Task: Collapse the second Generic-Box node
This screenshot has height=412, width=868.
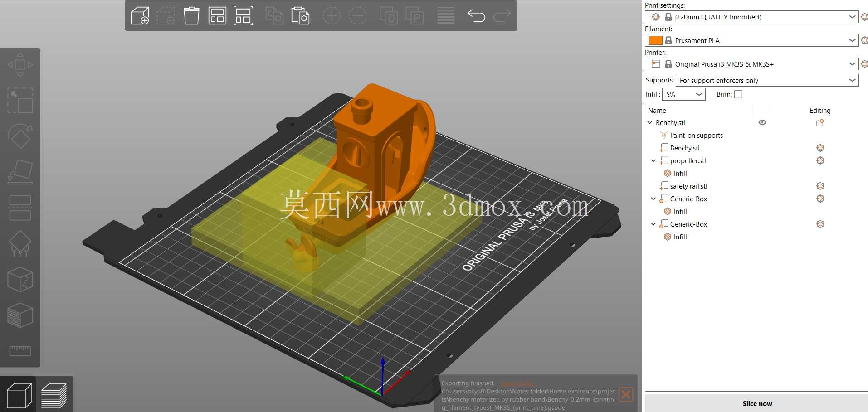Action: click(653, 224)
